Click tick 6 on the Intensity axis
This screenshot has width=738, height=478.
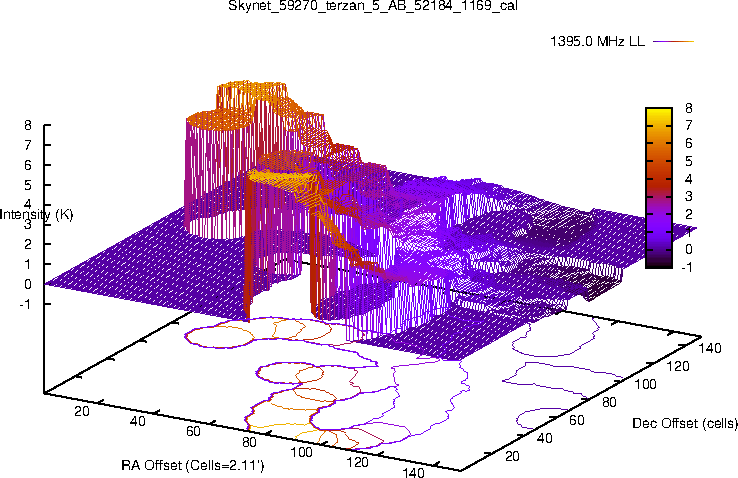pos(28,165)
